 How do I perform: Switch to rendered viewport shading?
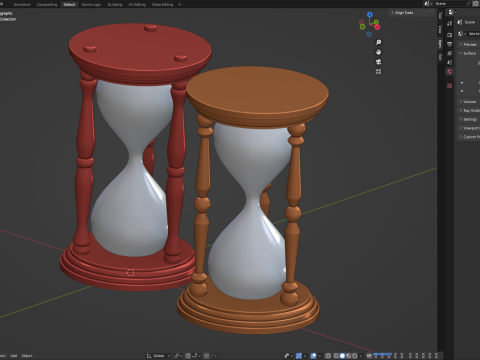coord(355,356)
